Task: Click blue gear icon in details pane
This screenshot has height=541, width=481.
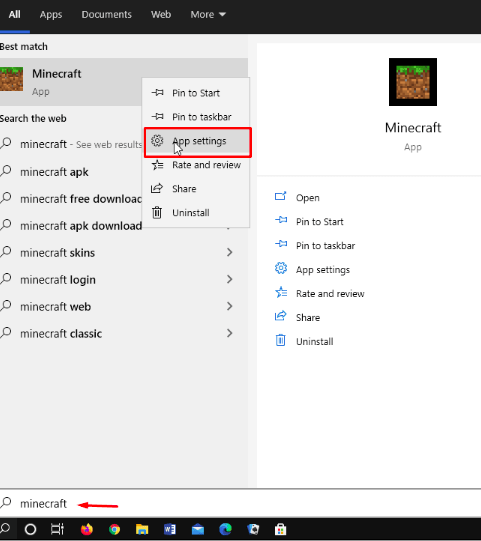Action: point(281,268)
